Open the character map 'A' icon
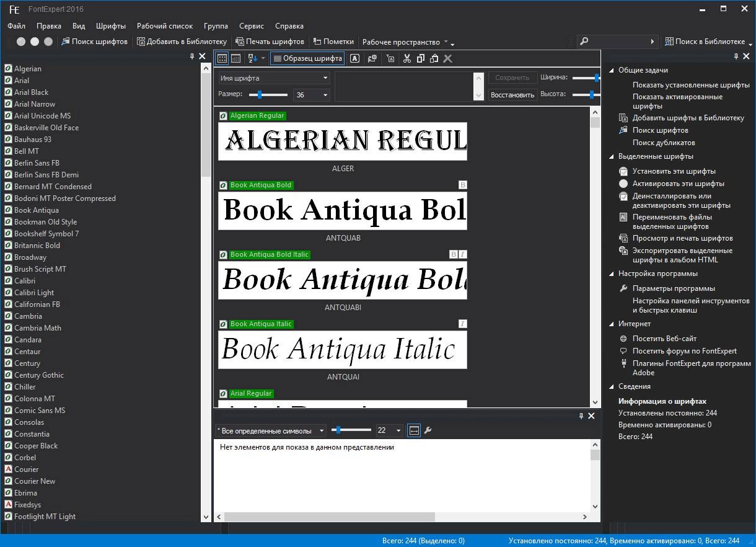The width and height of the screenshot is (756, 547). point(354,58)
